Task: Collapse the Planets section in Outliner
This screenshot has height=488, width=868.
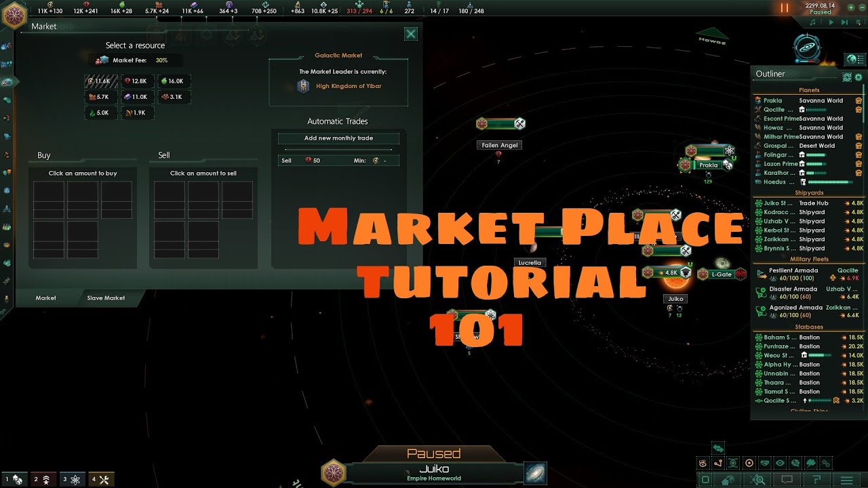Action: [808, 89]
